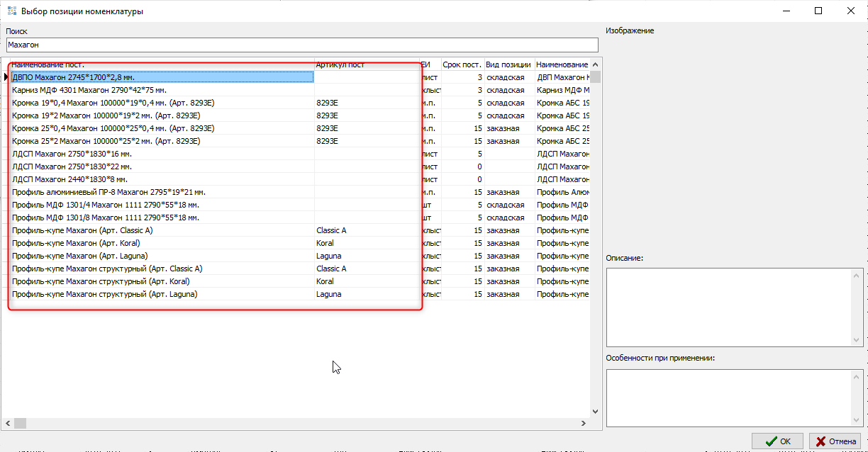Image resolution: width=868 pixels, height=452 pixels.
Task: Maximize the Выбор позиции номенклатуры window
Action: coord(818,11)
